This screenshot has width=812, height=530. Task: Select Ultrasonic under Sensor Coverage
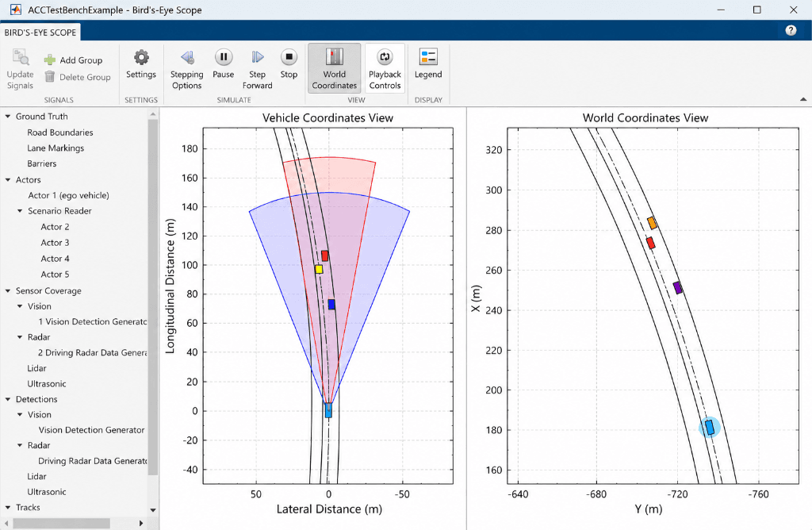47,384
